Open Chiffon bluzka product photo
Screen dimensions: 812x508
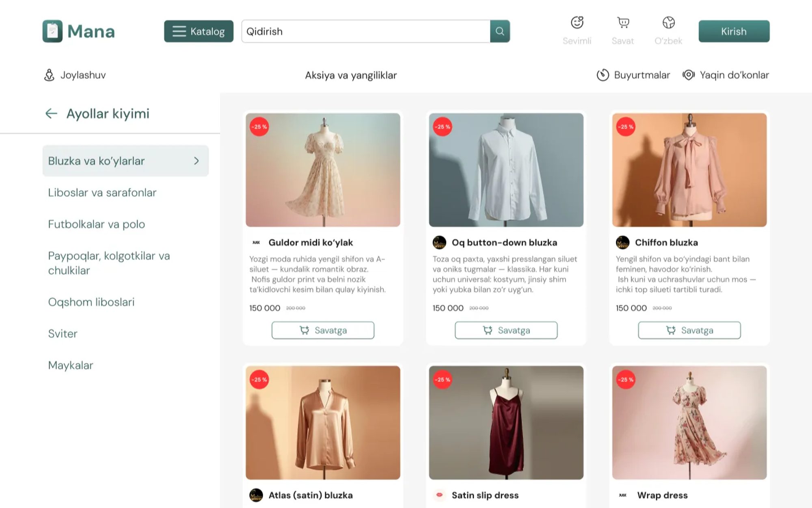689,170
